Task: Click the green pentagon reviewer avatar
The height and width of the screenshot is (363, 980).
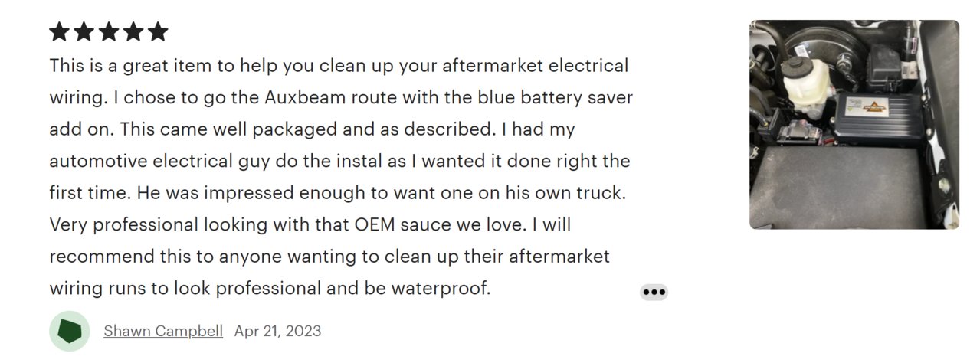Action: 70,331
